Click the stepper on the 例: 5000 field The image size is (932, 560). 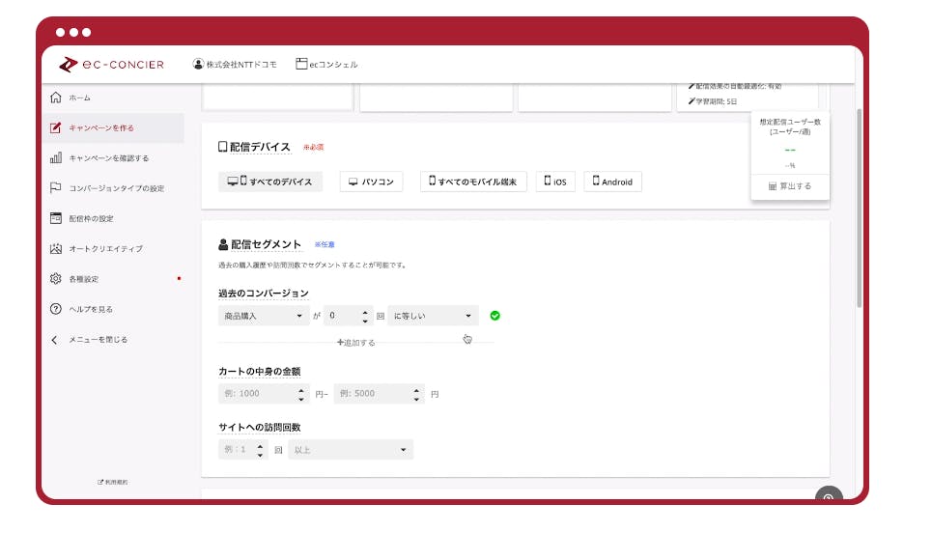(x=416, y=394)
